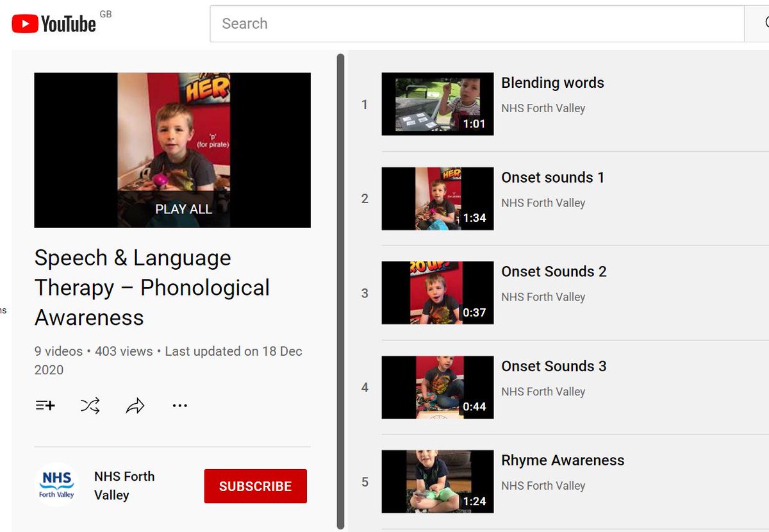Click NHS Forth Valley under Blending words
This screenshot has height=532, width=769.
click(543, 108)
